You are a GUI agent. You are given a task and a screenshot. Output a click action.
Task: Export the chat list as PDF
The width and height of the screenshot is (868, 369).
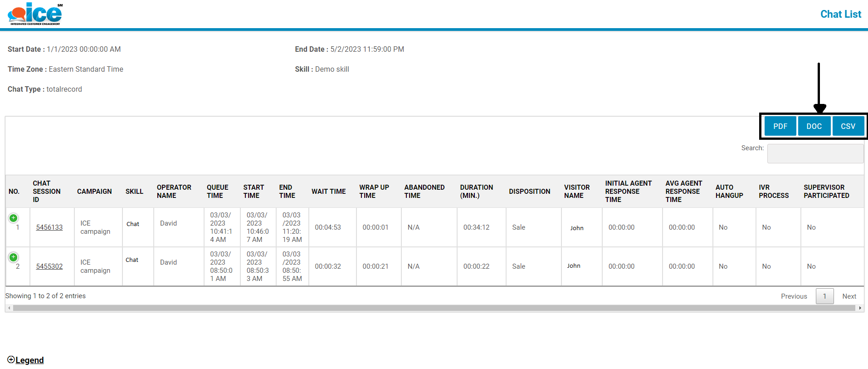[x=780, y=126]
